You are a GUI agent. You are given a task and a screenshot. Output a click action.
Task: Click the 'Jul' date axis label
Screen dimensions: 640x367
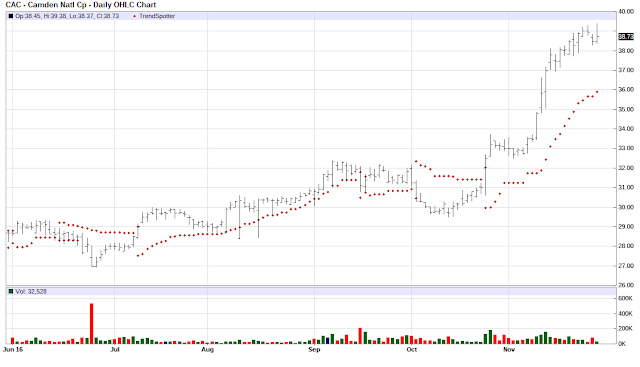pos(115,349)
